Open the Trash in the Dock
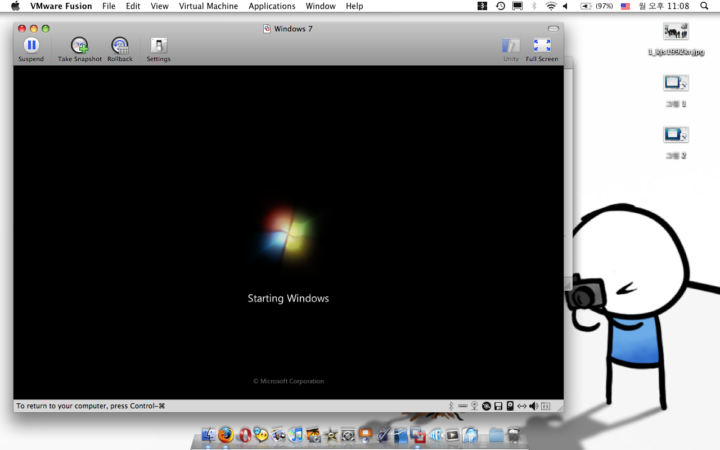Image resolution: width=720 pixels, height=450 pixels. [513, 434]
